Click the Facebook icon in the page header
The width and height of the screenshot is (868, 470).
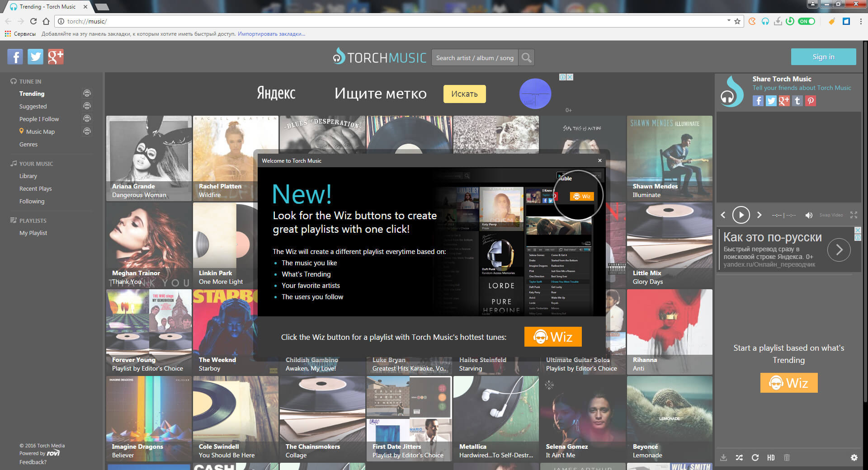tap(15, 57)
